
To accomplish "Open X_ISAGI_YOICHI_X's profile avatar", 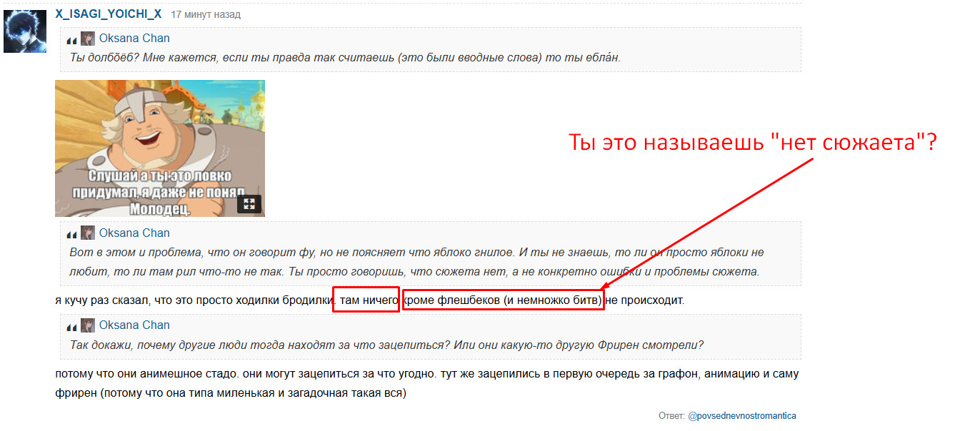I will coord(25,31).
